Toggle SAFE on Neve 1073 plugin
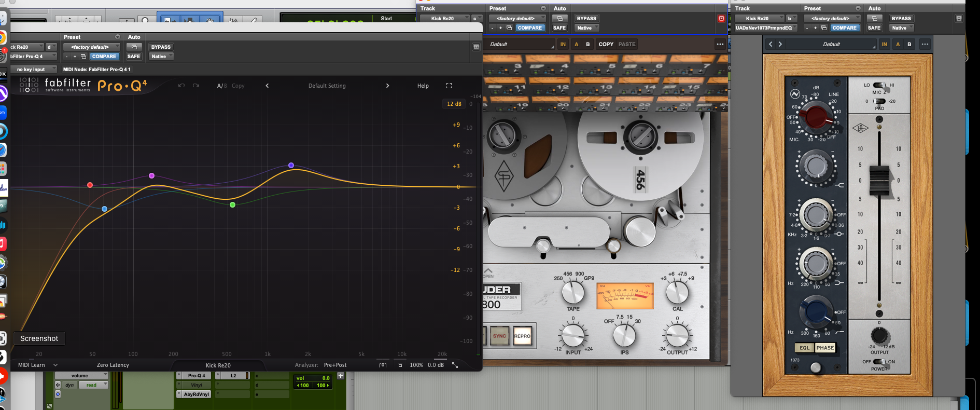 pyautogui.click(x=874, y=28)
